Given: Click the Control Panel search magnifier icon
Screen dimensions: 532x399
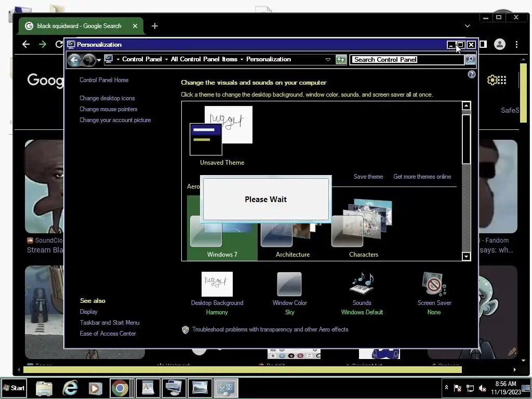Looking at the screenshot, I should click(470, 60).
